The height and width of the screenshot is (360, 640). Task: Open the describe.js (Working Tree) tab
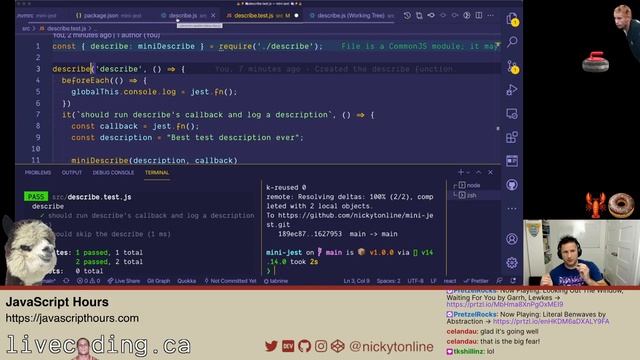[x=351, y=16]
